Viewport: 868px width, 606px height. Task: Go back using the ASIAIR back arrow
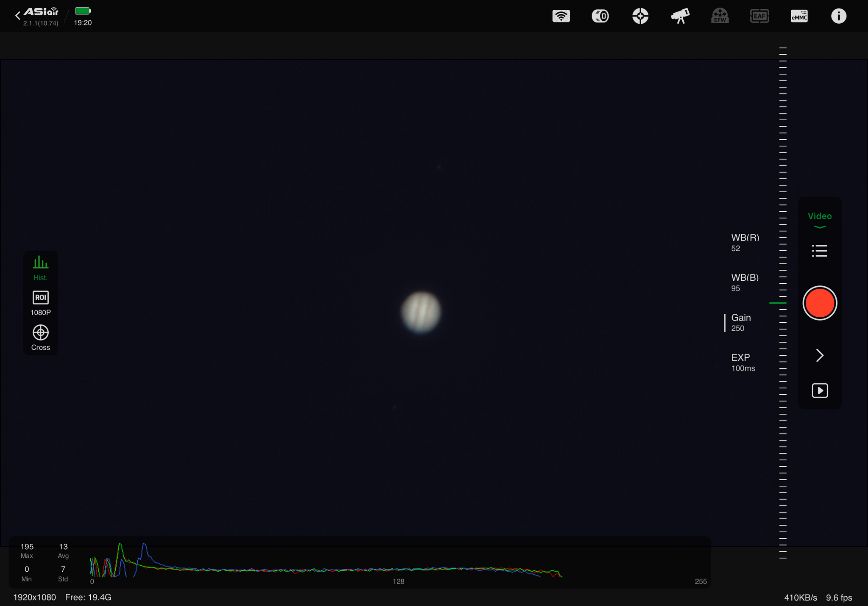click(18, 16)
